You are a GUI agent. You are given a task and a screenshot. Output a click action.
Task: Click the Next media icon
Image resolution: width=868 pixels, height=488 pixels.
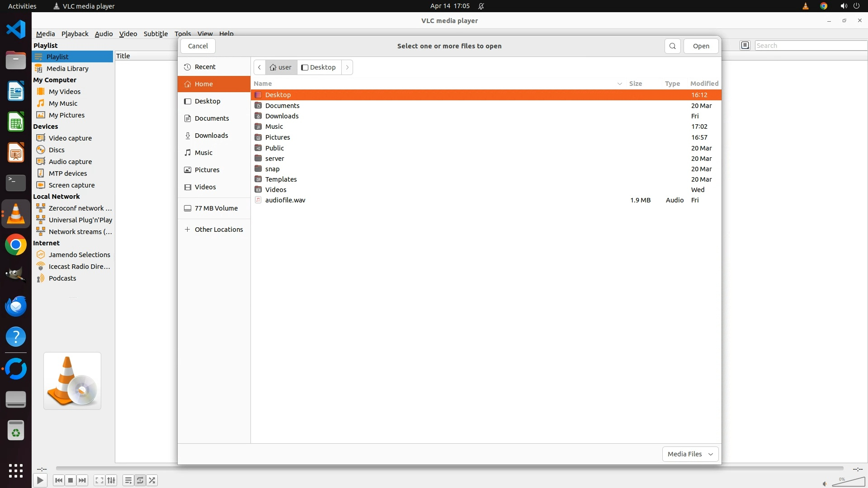pos(82,480)
